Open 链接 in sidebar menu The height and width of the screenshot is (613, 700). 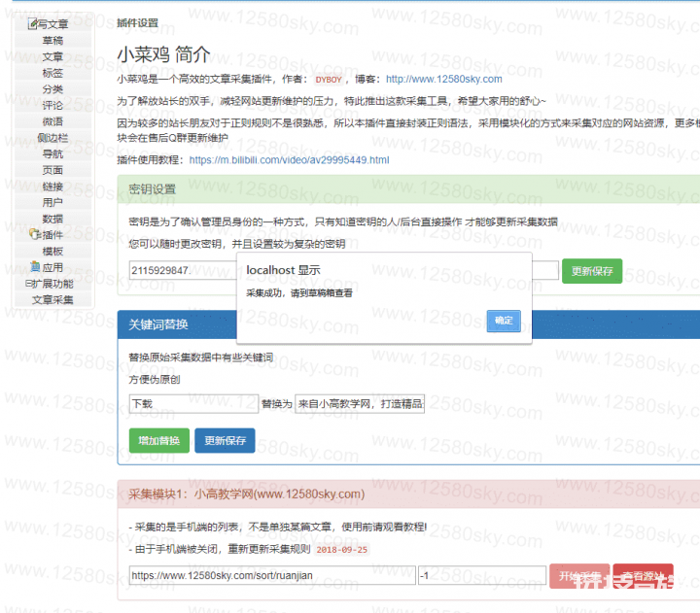tap(52, 187)
